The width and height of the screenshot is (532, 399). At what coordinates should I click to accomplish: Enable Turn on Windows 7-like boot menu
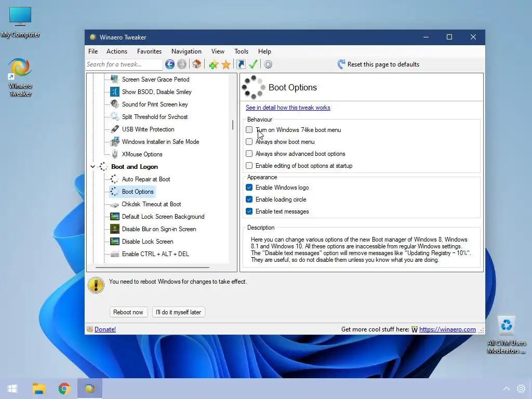tap(249, 129)
